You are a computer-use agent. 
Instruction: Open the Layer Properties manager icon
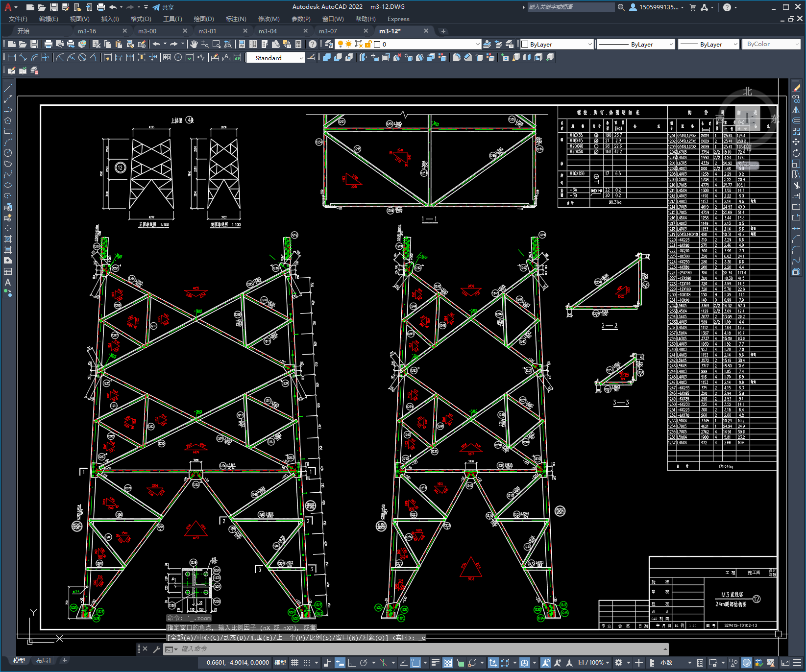(x=329, y=44)
